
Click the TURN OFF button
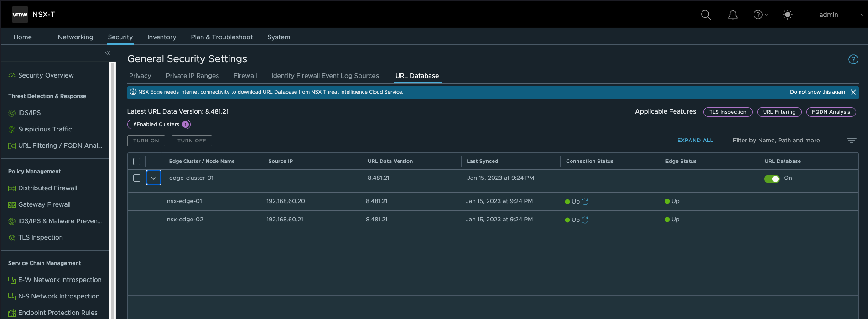[192, 141]
